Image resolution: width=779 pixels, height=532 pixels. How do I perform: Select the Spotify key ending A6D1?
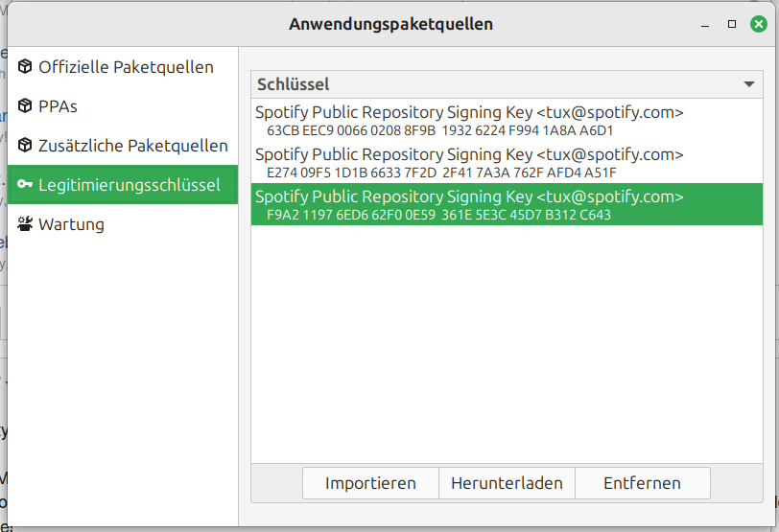click(507, 120)
